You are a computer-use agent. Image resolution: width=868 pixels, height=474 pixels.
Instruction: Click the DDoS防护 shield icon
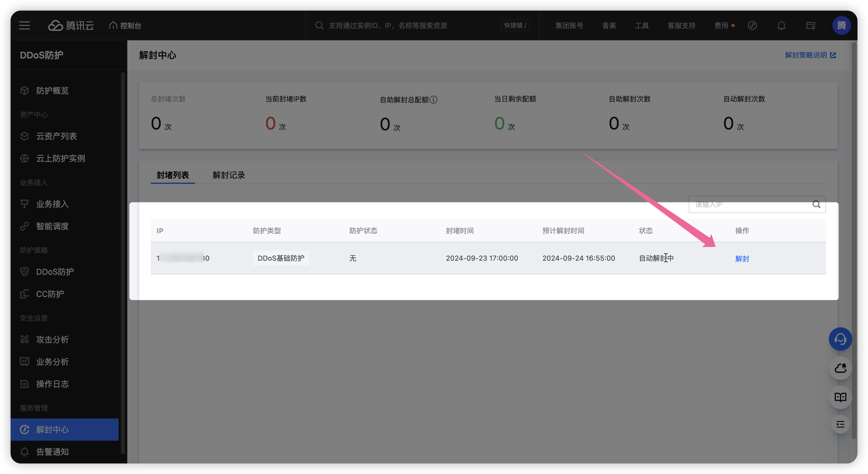[x=25, y=272]
